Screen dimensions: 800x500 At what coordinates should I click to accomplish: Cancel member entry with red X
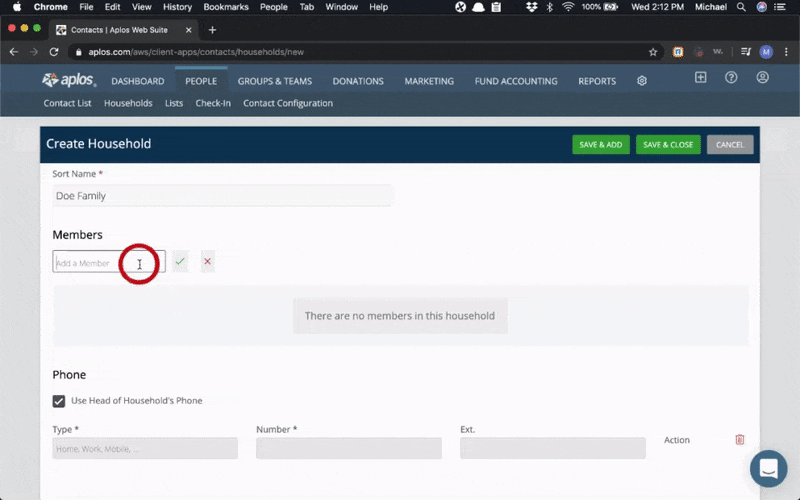click(207, 261)
